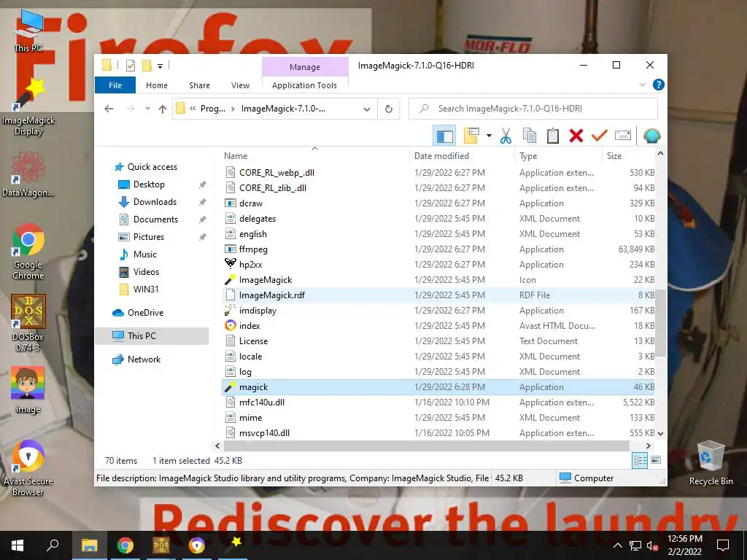Select the imdisplay application file
This screenshot has width=747, height=560.
[x=438, y=311]
